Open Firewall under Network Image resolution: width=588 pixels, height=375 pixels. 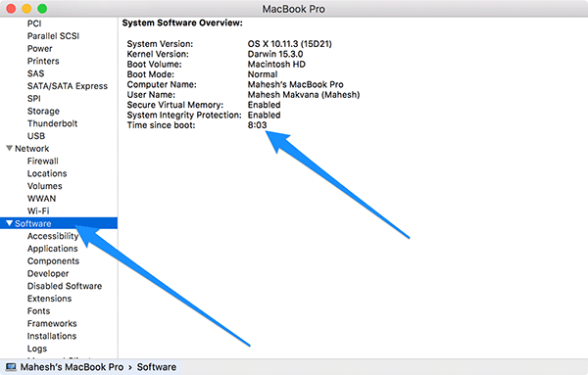point(43,162)
